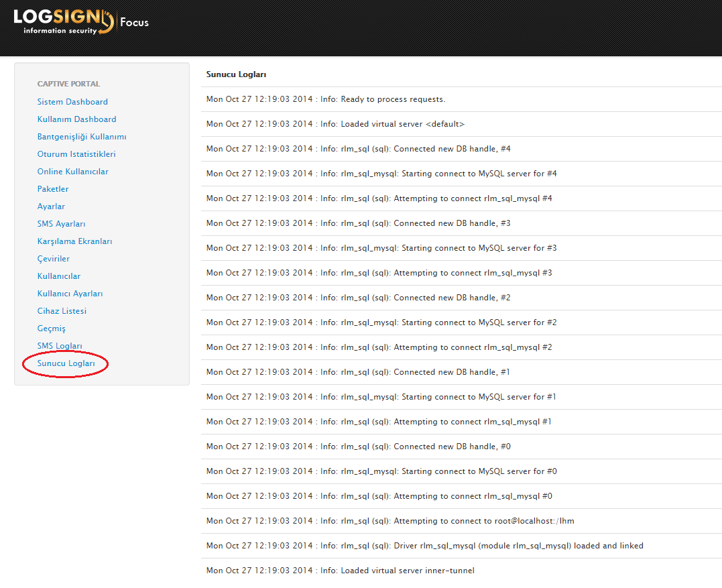722x588 pixels.
Task: Select row 'Attempting to connect rlm_sql_mysql #0'
Action: (461, 497)
